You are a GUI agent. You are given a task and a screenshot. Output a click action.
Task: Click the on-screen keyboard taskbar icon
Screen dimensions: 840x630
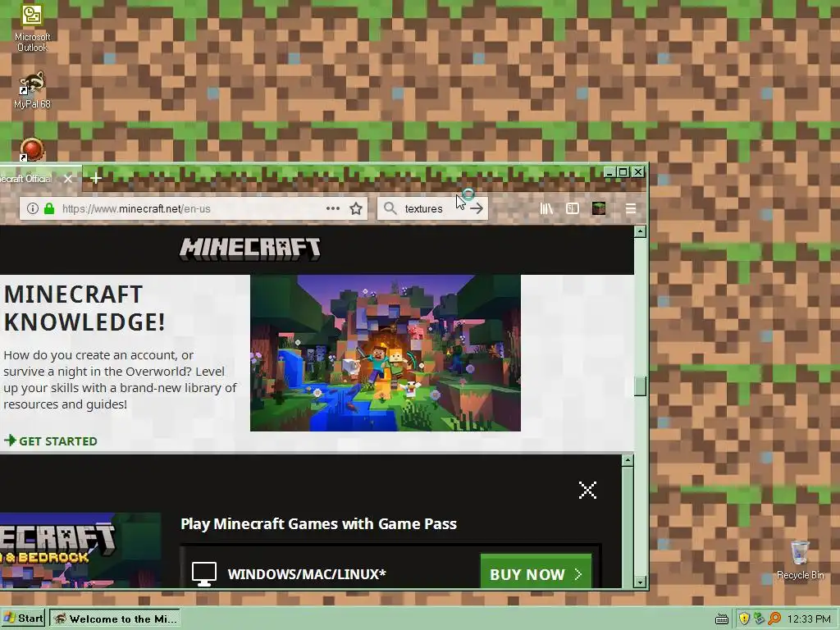click(722, 619)
